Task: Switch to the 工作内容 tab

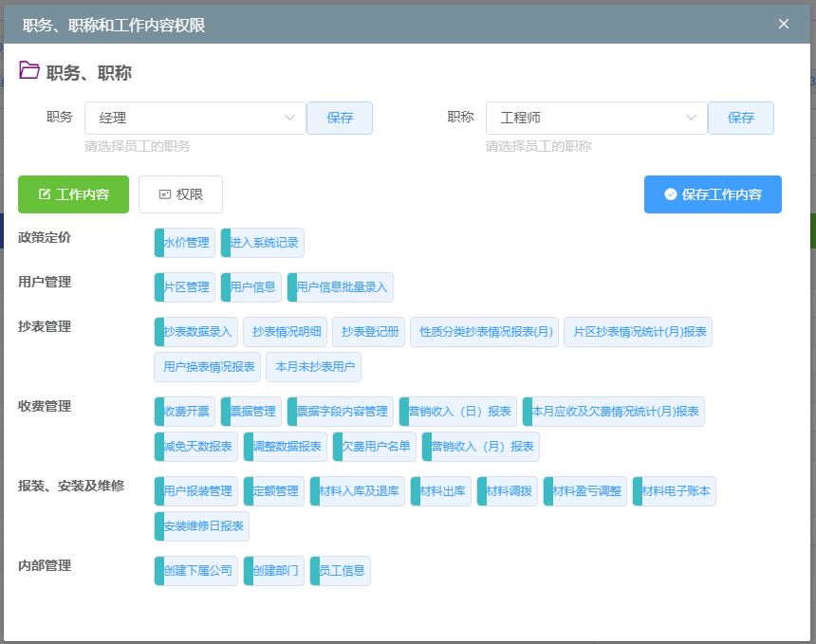Action: (73, 194)
